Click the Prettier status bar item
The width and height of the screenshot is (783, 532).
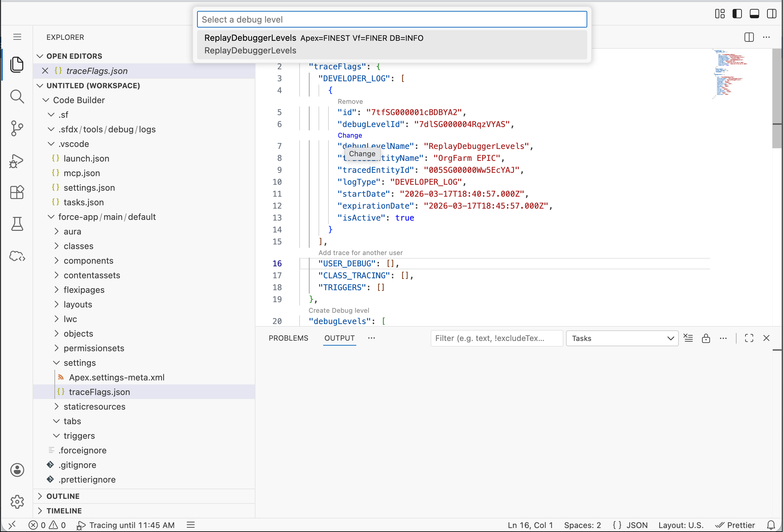[735, 525]
